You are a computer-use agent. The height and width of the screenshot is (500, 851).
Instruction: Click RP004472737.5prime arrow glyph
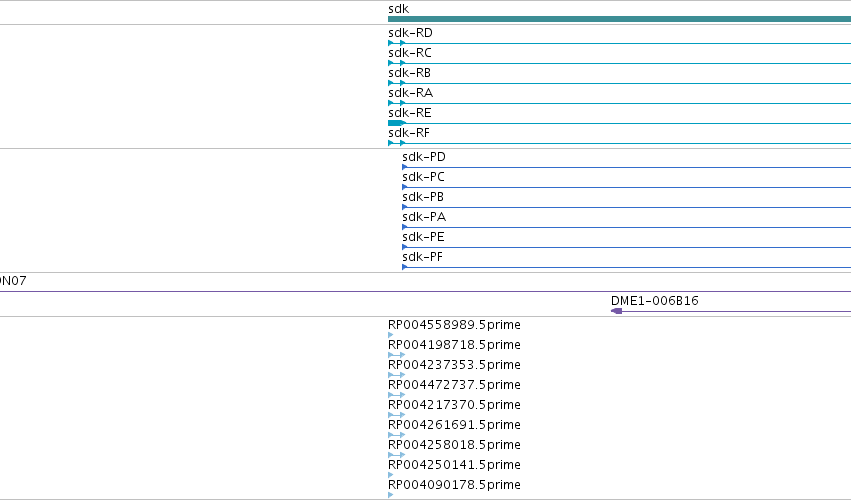coord(397,395)
